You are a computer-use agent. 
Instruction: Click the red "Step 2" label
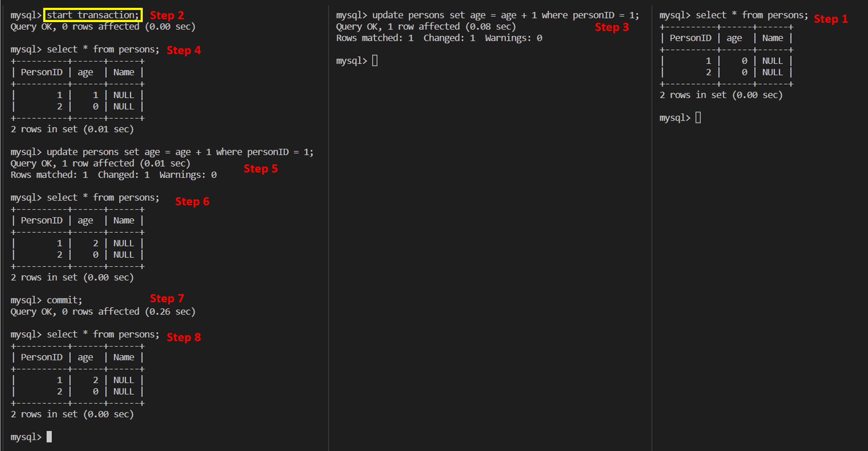point(167,15)
